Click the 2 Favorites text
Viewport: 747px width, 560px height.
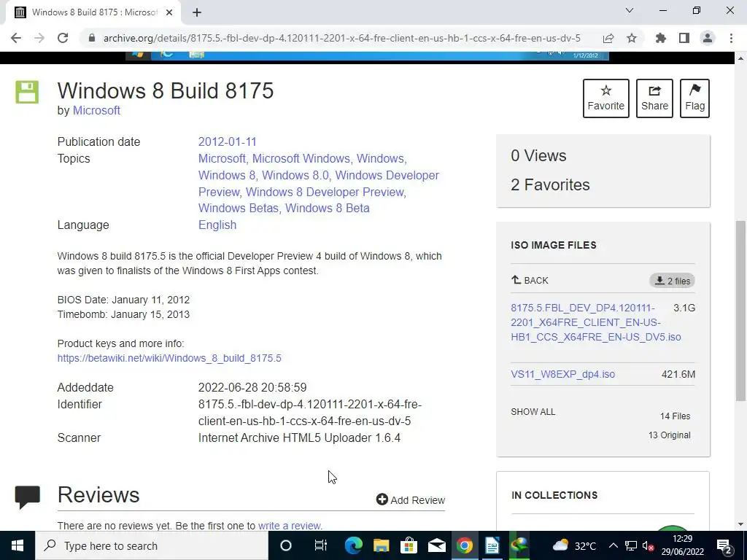point(550,184)
